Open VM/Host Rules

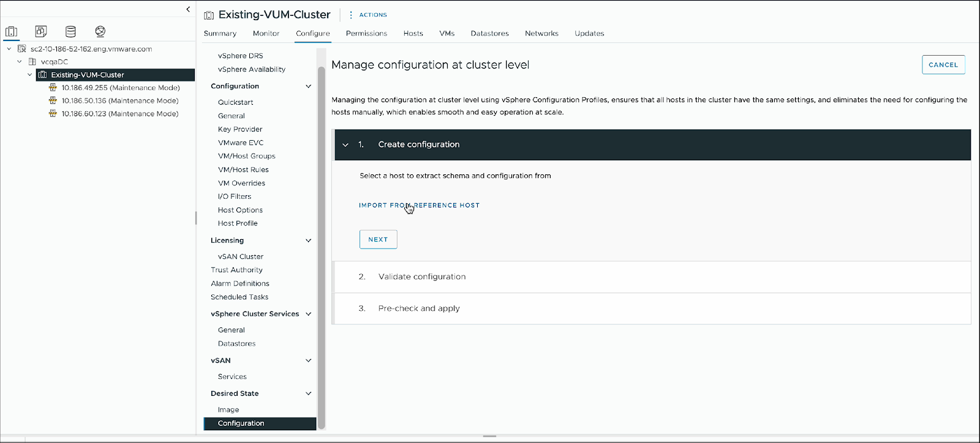(x=243, y=169)
